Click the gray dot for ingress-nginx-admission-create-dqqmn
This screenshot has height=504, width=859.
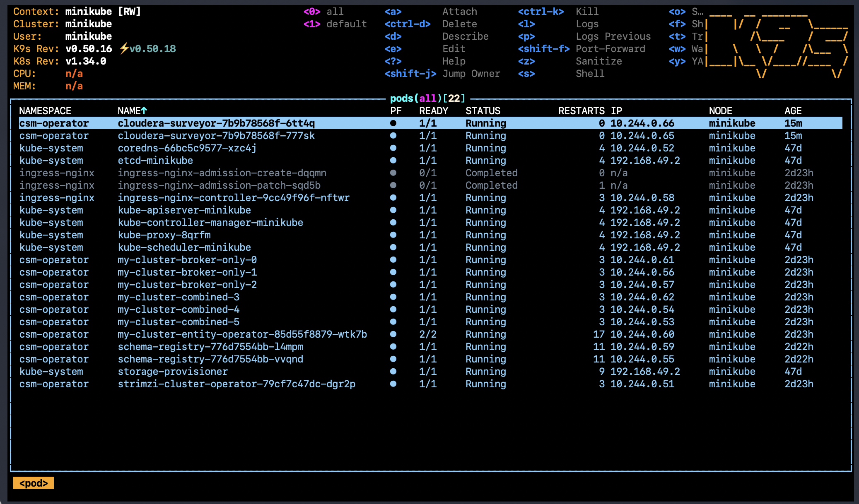[x=393, y=173]
